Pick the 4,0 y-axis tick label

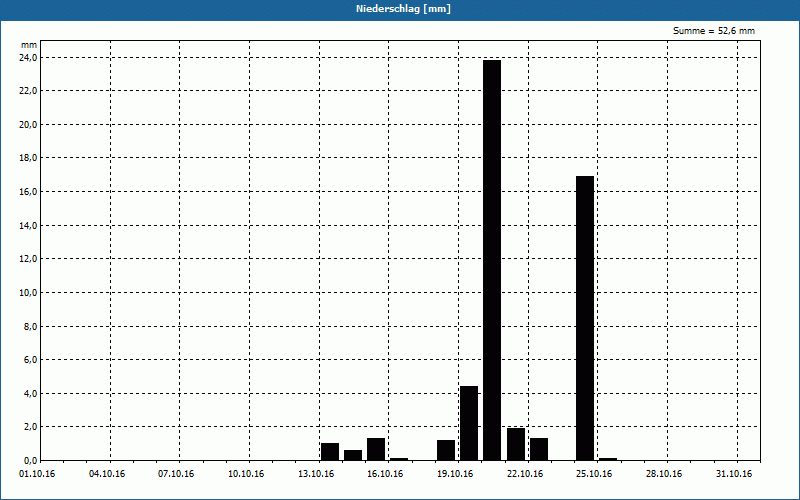[31, 393]
